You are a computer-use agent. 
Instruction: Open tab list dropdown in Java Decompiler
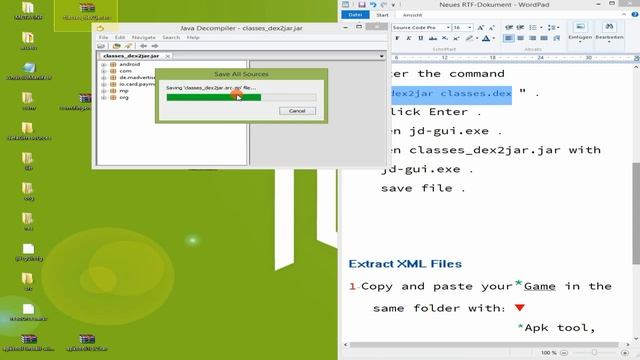click(382, 56)
